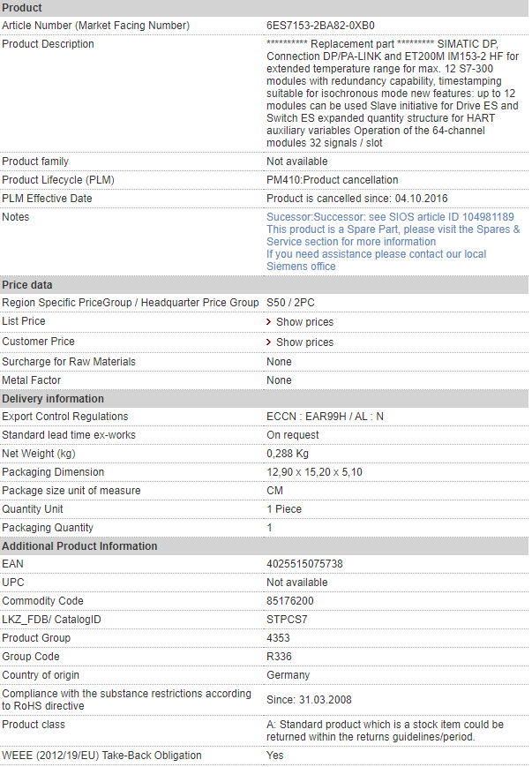Select the Additional Product Information header
The width and height of the screenshot is (532, 767).
click(264, 545)
